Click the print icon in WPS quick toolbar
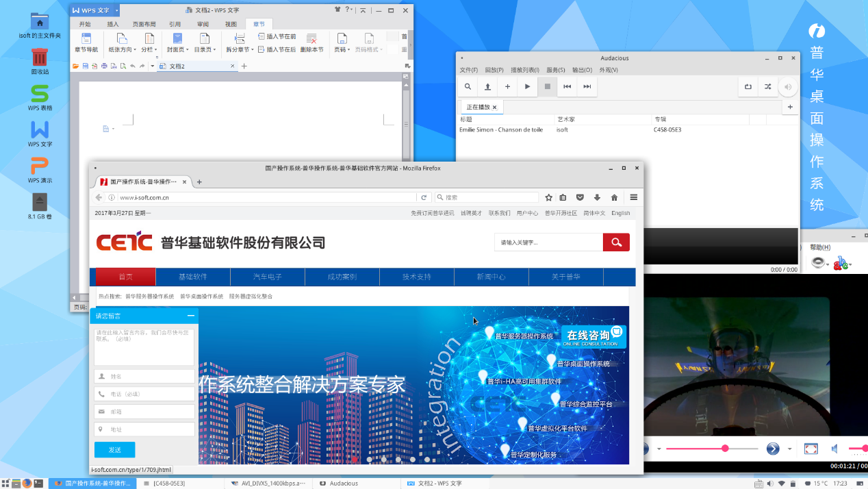The width and height of the screenshot is (868, 489). (x=104, y=66)
